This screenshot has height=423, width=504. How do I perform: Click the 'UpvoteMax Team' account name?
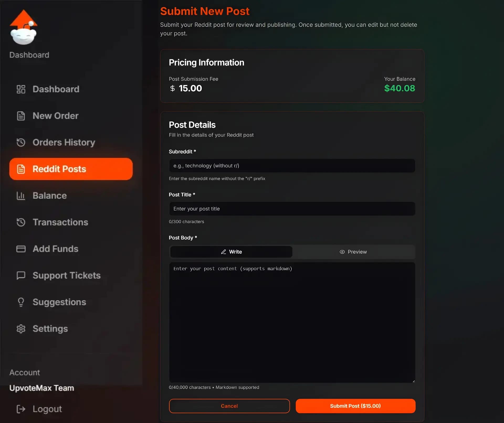pos(42,388)
